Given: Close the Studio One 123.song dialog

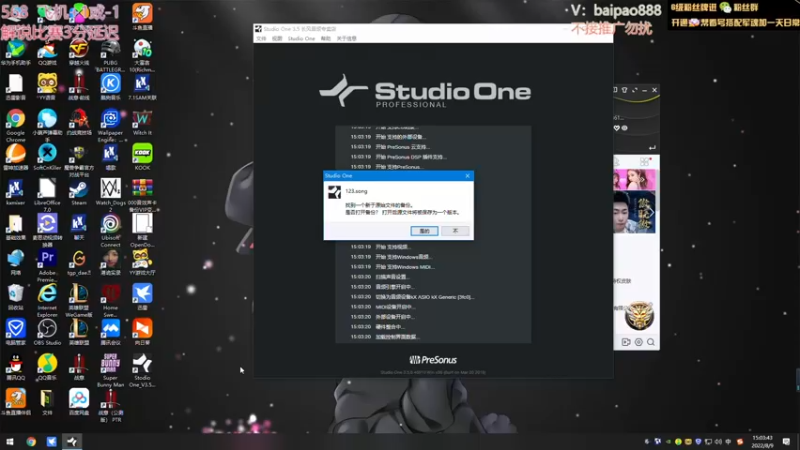Looking at the screenshot, I should pos(467,176).
